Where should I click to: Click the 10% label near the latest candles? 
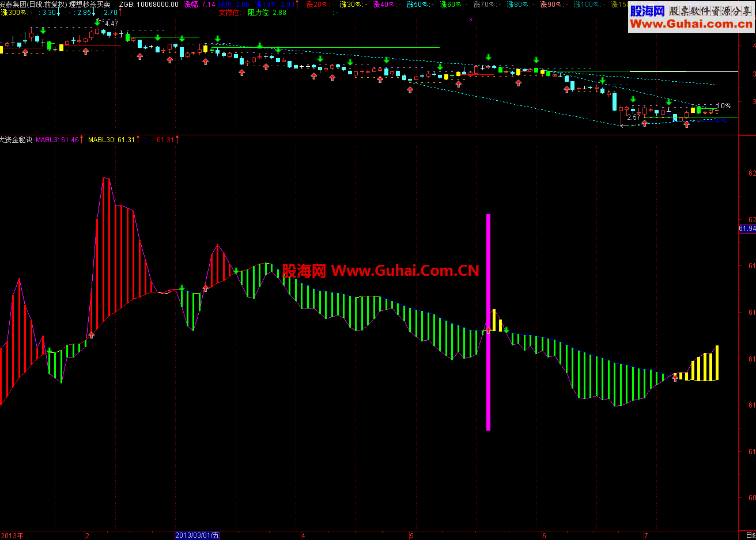click(x=724, y=106)
